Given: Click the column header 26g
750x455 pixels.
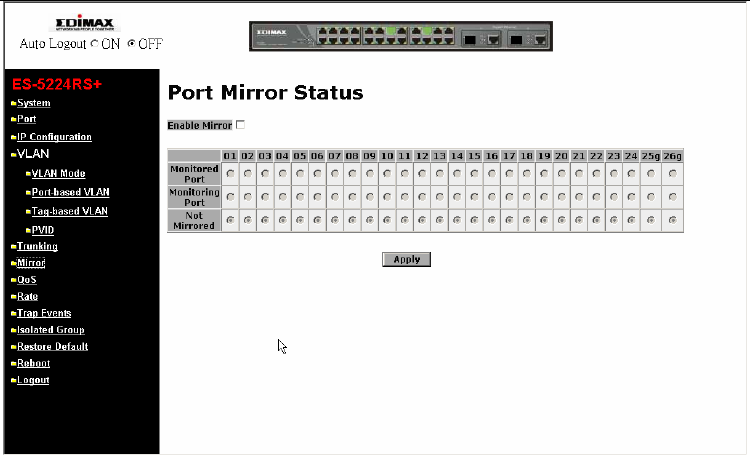Looking at the screenshot, I should tap(673, 156).
